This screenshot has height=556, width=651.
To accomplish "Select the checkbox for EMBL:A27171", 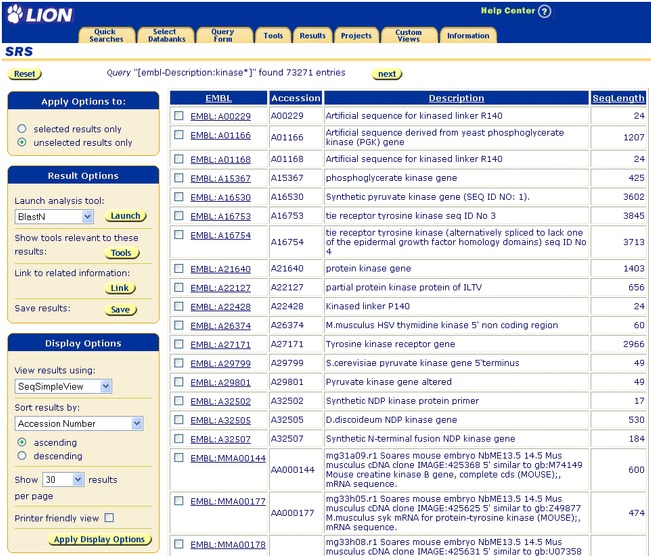I will click(x=179, y=344).
